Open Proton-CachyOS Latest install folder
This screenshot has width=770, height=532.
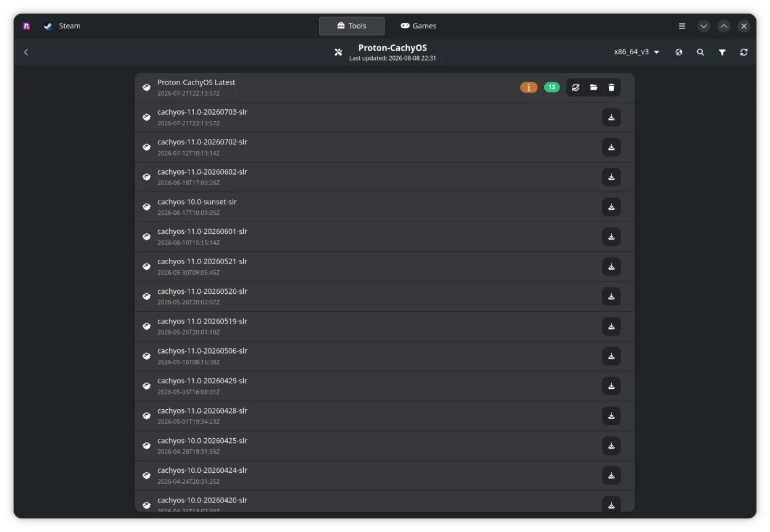click(594, 88)
